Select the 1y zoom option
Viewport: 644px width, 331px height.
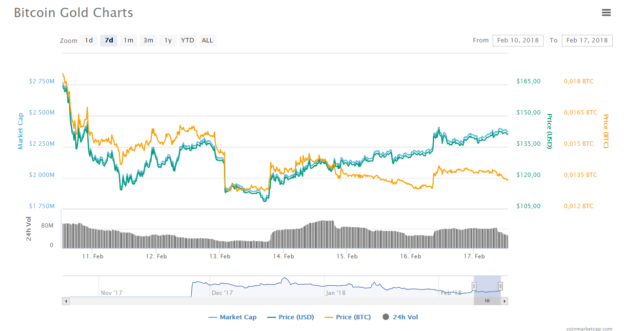[x=168, y=40]
